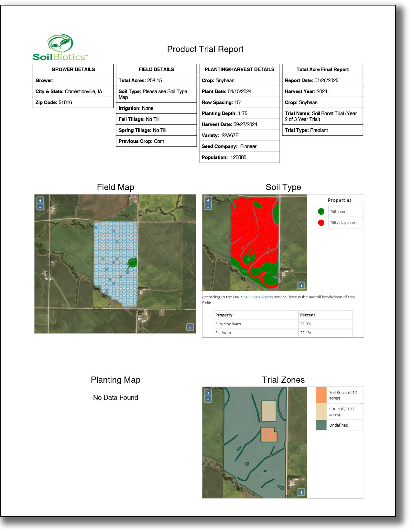The image size is (414, 532).
Task: Click the 'Silty clay loam' legend label
Action: coord(343,222)
